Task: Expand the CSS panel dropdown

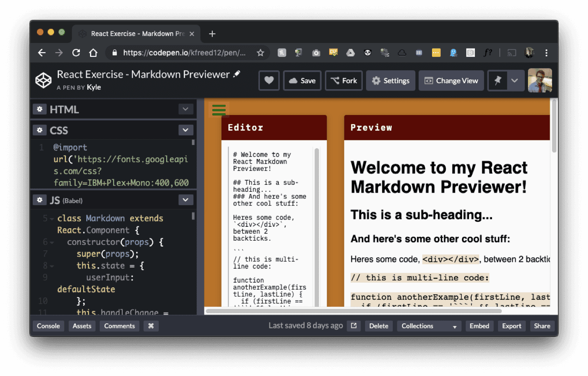Action: [x=186, y=130]
